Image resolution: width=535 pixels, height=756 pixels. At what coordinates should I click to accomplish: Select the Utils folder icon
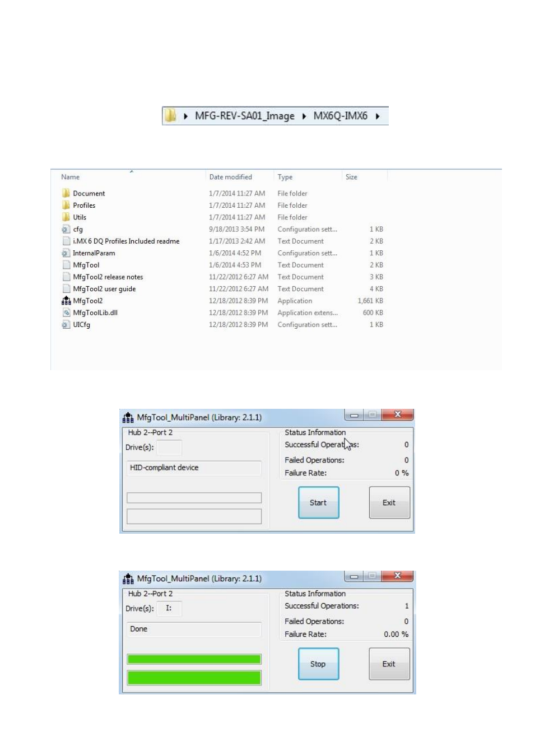pyautogui.click(x=66, y=217)
